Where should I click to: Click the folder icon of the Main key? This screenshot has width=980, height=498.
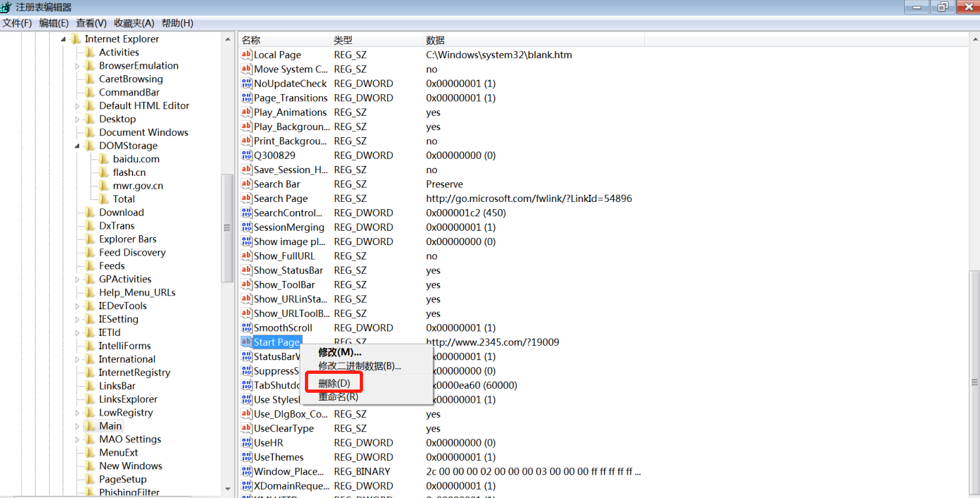click(x=90, y=425)
